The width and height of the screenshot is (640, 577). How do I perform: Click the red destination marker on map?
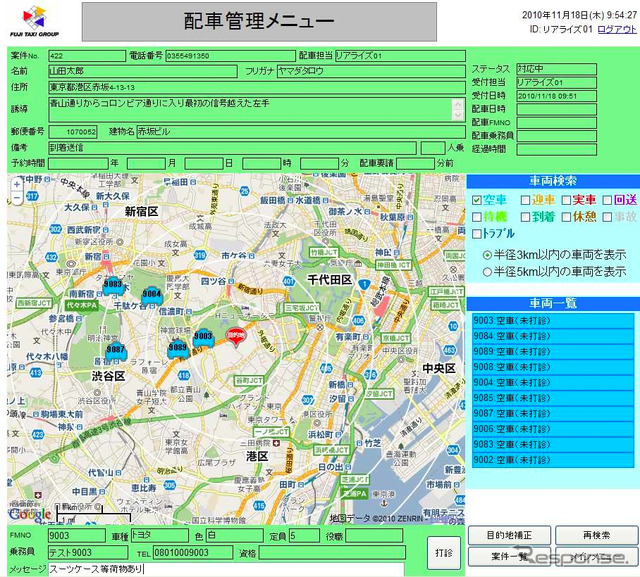(x=236, y=337)
